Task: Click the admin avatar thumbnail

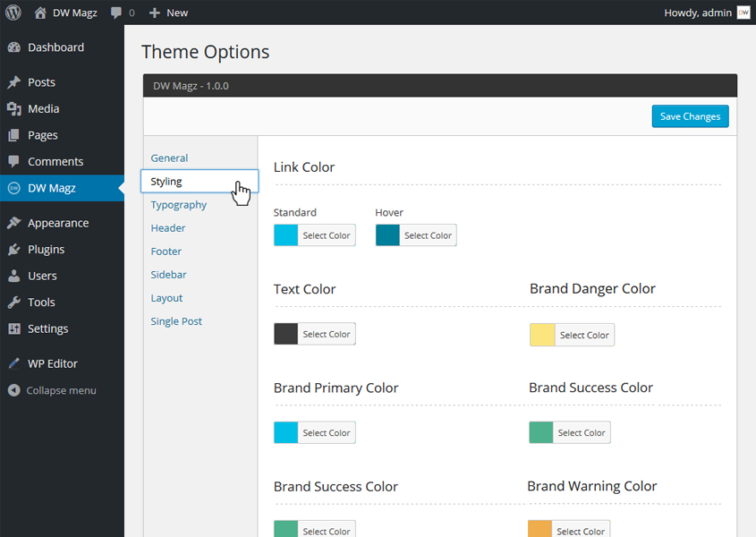Action: [743, 13]
